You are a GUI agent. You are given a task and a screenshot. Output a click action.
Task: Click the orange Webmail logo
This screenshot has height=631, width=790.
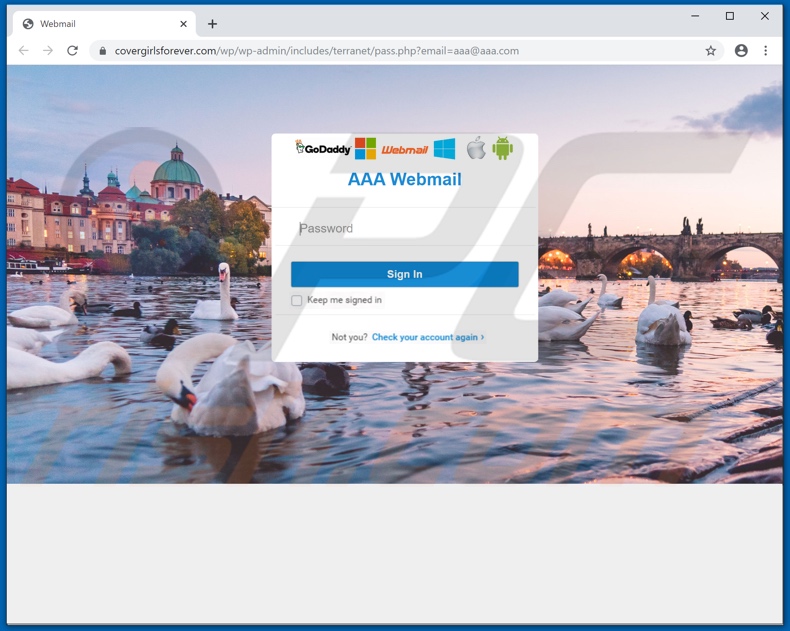405,150
